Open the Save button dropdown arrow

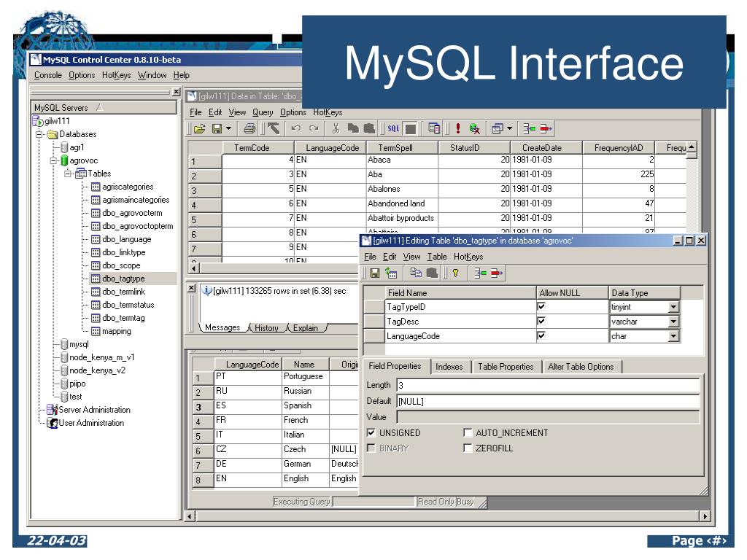(x=228, y=128)
